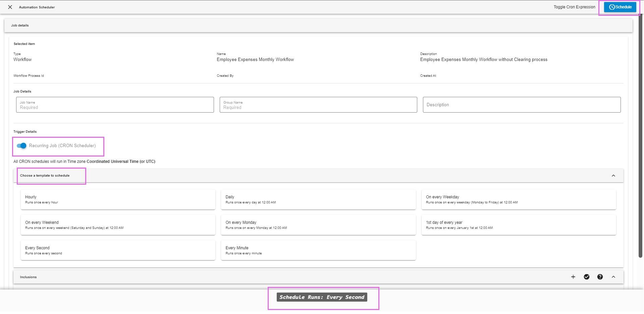This screenshot has height=314, width=644.
Task: Focus the Job Name input field
Action: click(115, 105)
